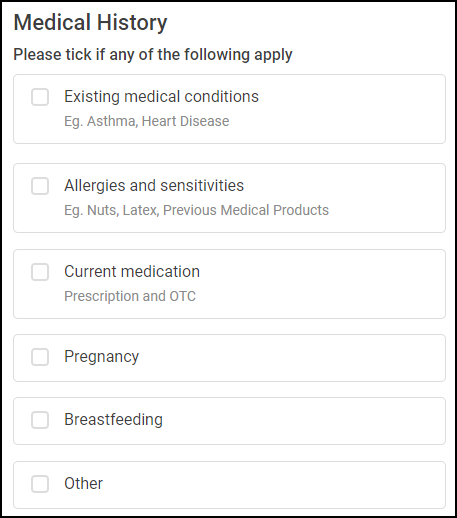This screenshot has height=518, width=457.
Task: Enable the Current medication checkbox
Action: tap(40, 272)
